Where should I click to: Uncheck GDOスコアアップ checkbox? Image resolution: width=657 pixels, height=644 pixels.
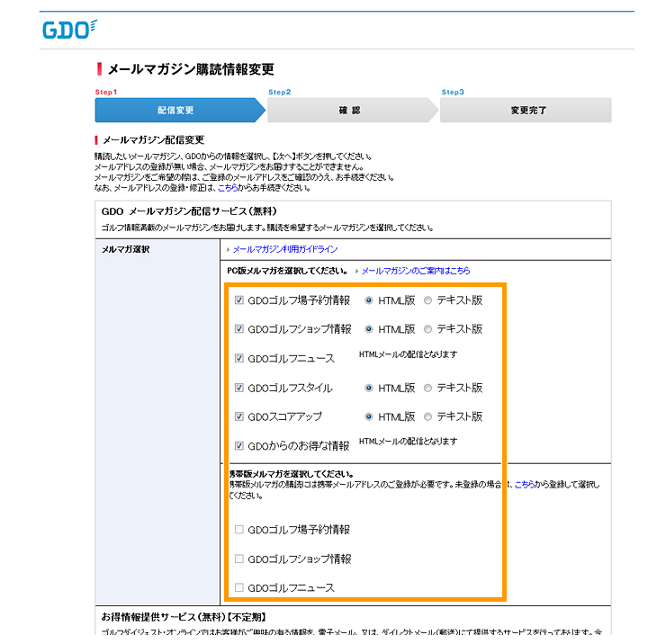pos(238,416)
